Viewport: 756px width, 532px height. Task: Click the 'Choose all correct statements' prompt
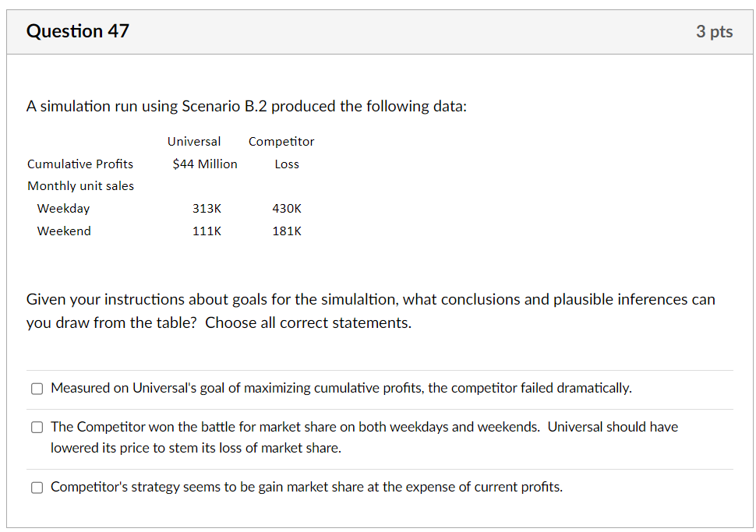pos(308,323)
